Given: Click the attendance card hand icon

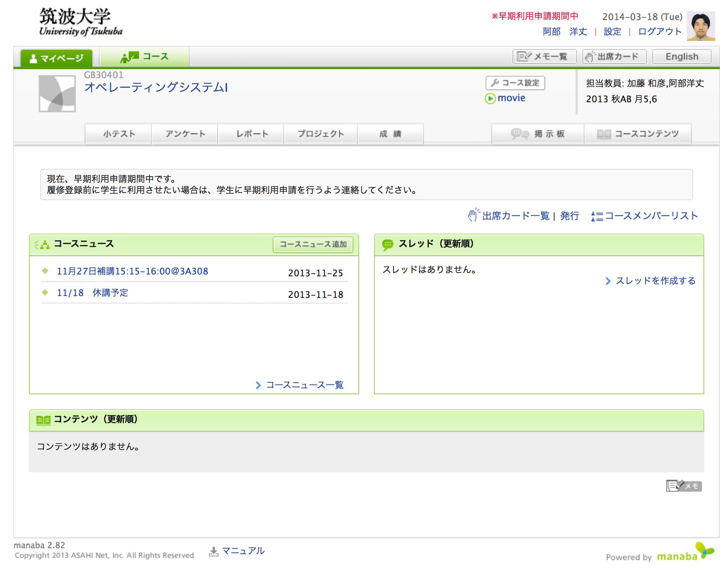Looking at the screenshot, I should [473, 216].
